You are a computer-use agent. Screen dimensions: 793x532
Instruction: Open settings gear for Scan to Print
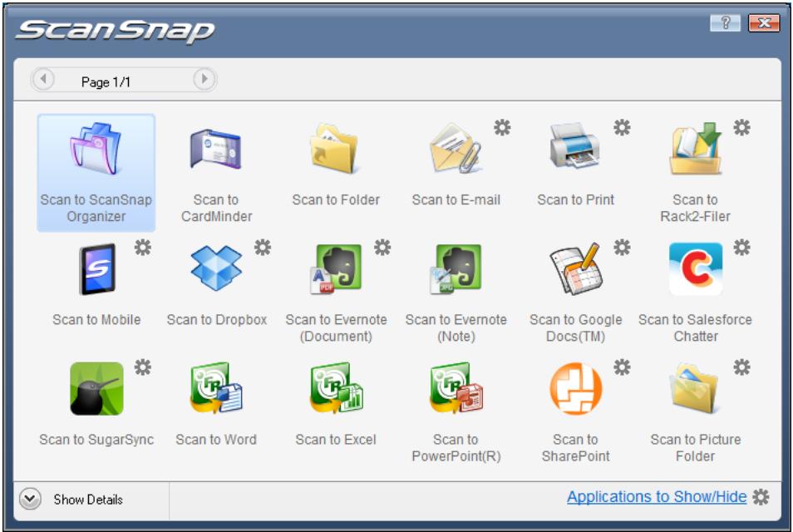(622, 127)
